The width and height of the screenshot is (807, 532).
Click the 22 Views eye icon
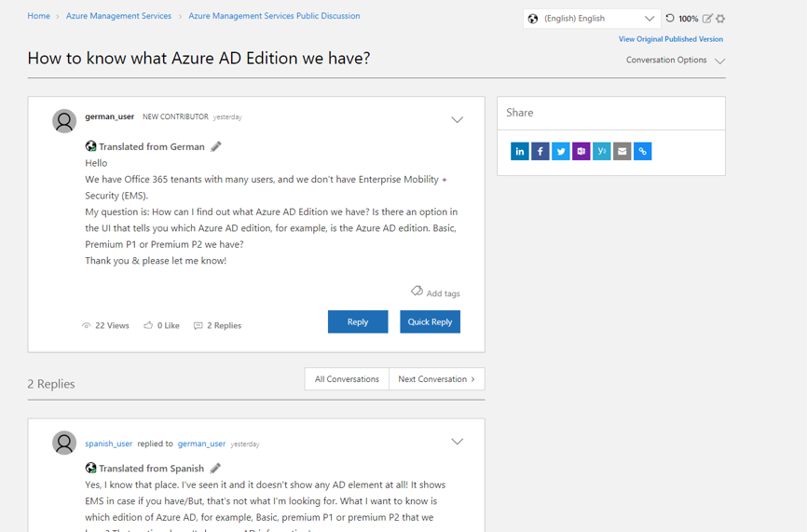click(x=86, y=326)
